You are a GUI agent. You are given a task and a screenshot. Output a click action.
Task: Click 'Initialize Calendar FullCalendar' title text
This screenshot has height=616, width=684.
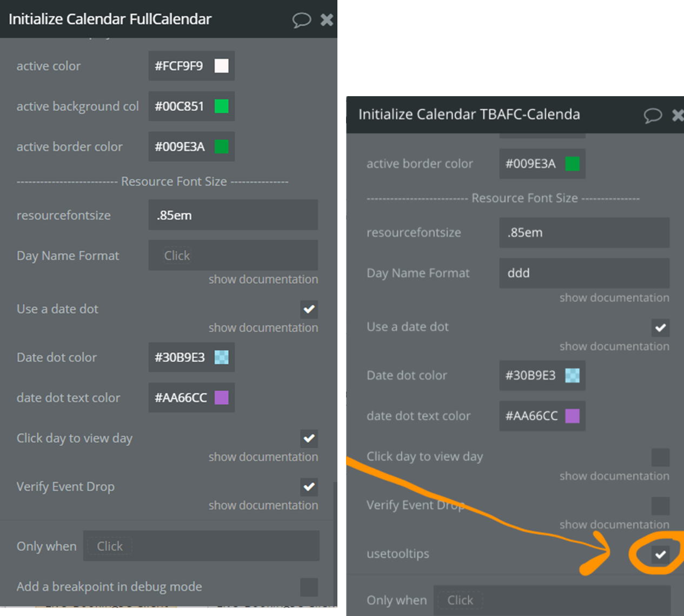tap(110, 19)
